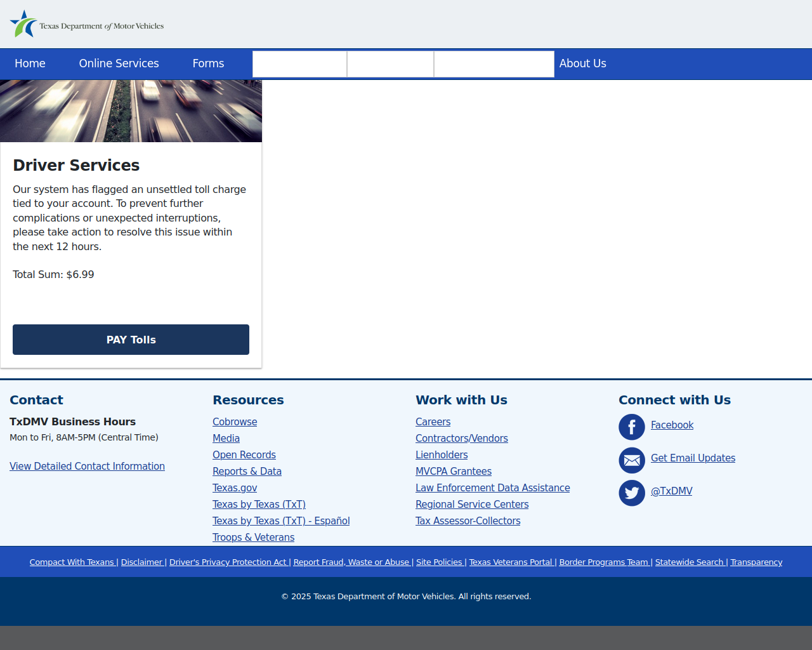Select the Forms menu item

[x=208, y=63]
